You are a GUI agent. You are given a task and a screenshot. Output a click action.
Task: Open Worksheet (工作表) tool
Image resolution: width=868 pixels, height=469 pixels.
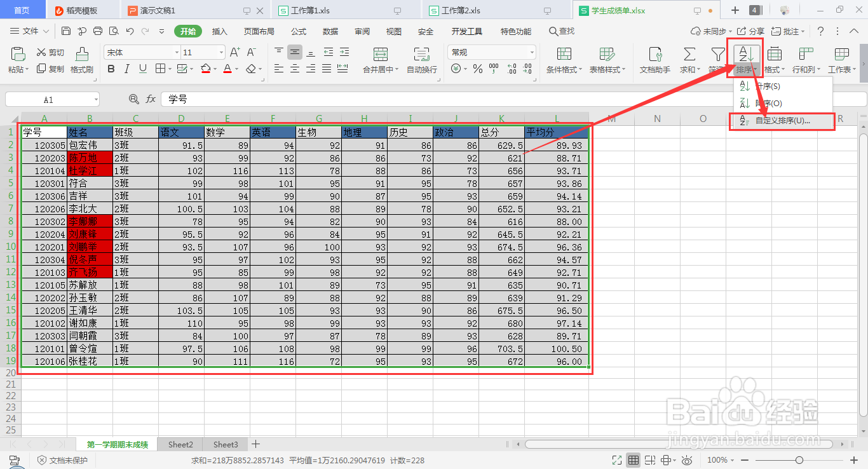[841, 60]
